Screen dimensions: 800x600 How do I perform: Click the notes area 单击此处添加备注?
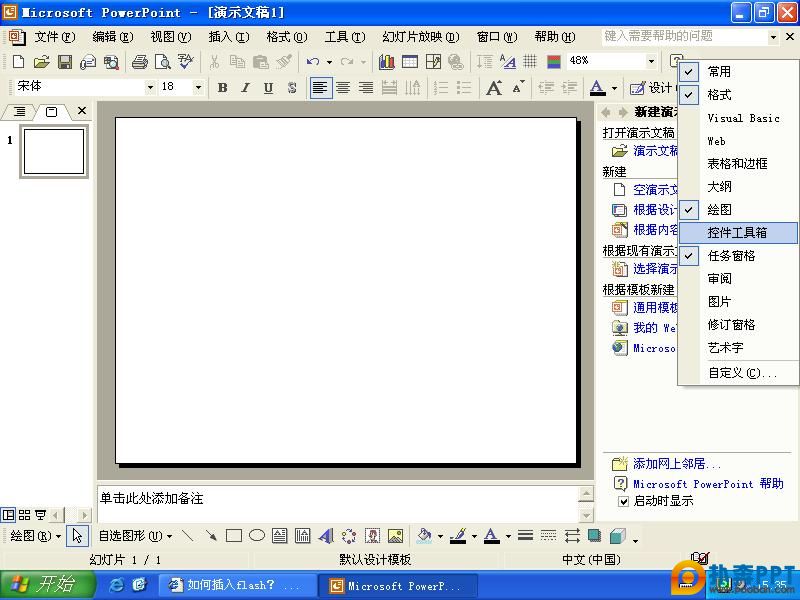pyautogui.click(x=337, y=503)
